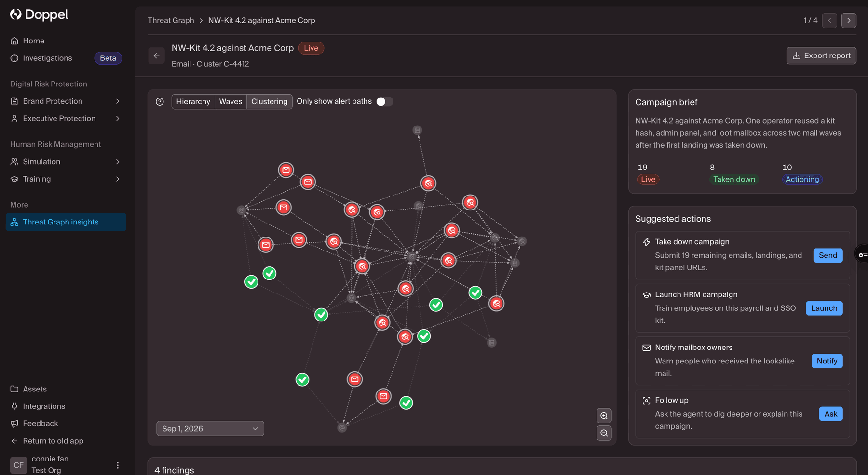Select the gray node at the graph's top
This screenshot has width=868, height=475.
[418, 130]
